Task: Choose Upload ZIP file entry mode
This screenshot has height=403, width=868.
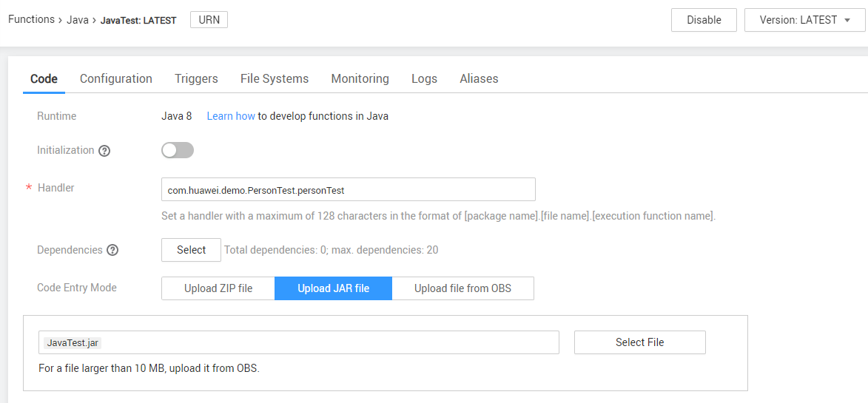Action: (x=218, y=288)
